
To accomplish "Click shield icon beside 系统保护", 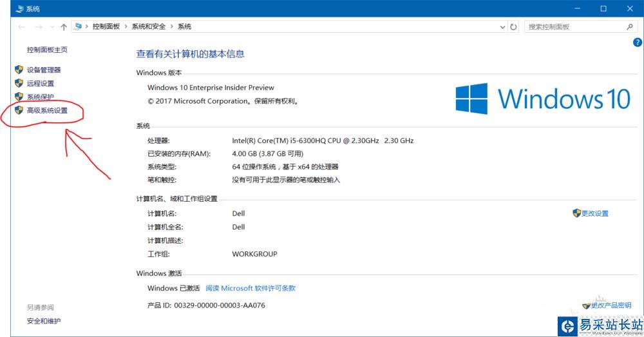I will coord(19,97).
